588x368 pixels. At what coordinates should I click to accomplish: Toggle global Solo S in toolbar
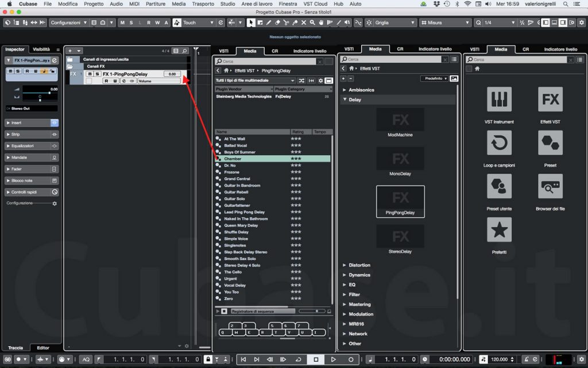[x=131, y=22]
